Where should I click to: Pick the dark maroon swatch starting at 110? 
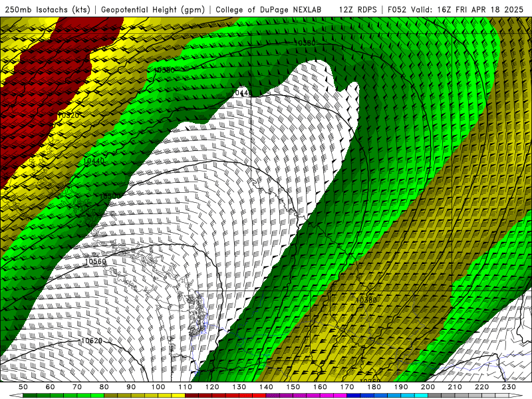point(192,395)
